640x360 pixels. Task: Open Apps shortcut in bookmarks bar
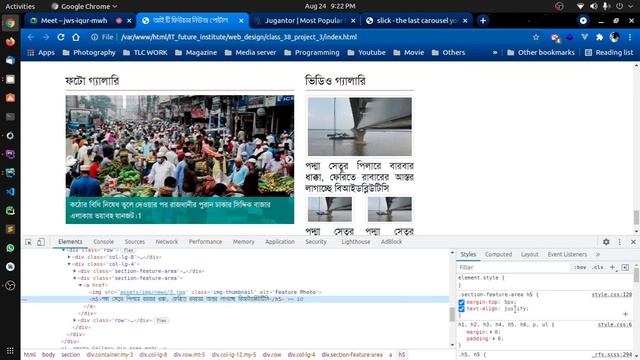[41, 52]
